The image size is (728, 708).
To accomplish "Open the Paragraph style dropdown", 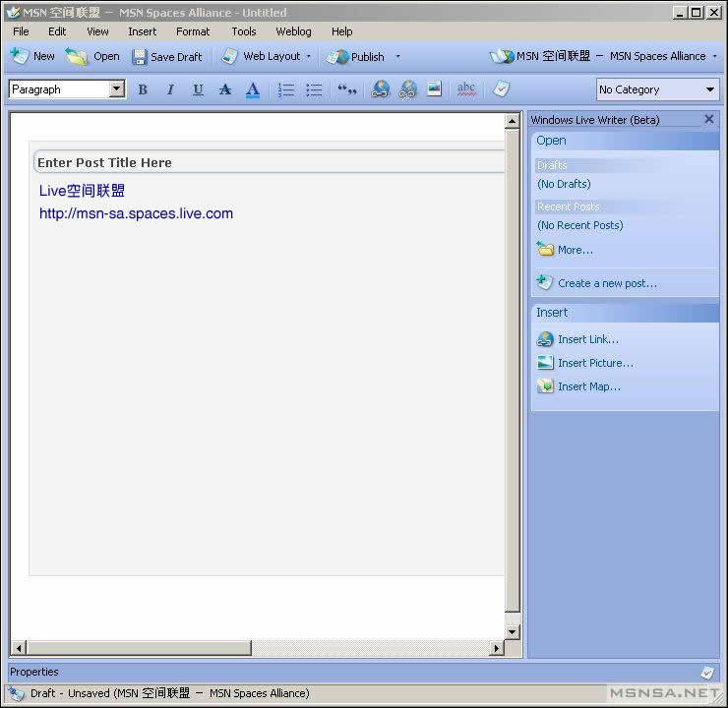I will pyautogui.click(x=117, y=89).
